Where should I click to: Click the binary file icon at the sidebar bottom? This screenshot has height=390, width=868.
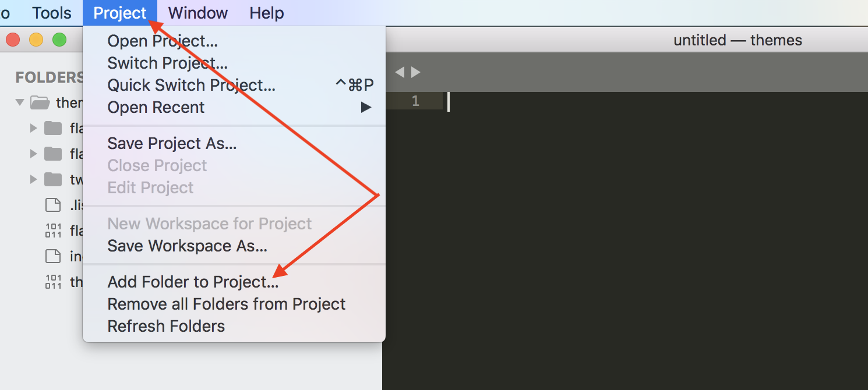(x=53, y=282)
